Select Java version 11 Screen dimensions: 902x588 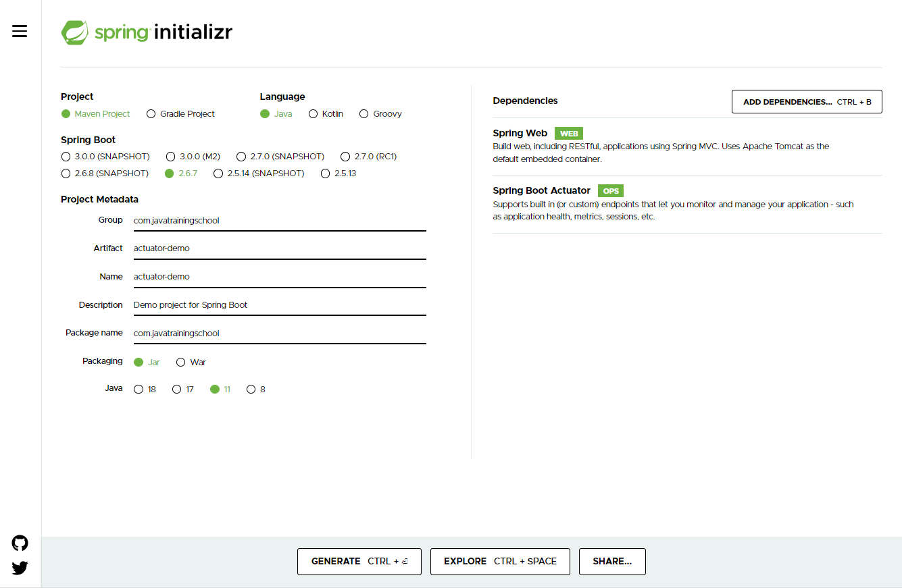pos(220,390)
